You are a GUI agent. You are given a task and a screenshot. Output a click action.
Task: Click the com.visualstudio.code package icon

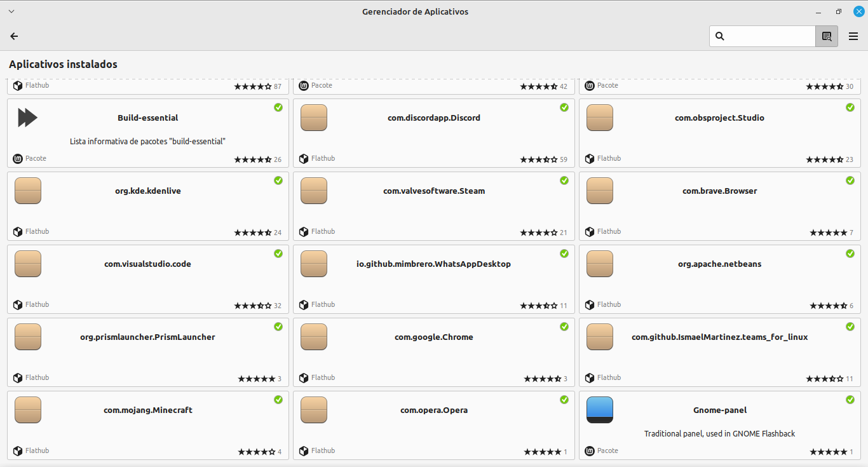(x=28, y=264)
